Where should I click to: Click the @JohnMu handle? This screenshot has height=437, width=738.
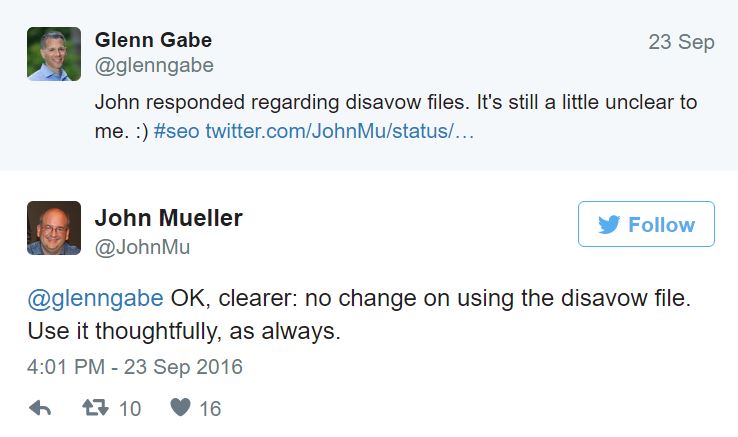tap(142, 246)
